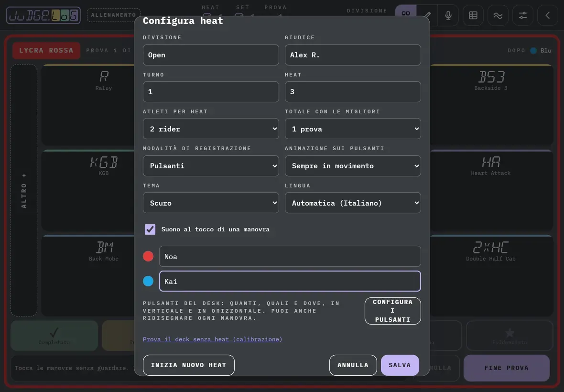Image resolution: width=564 pixels, height=392 pixels.
Task: Click the Allenamento badge
Action: pyautogui.click(x=114, y=15)
